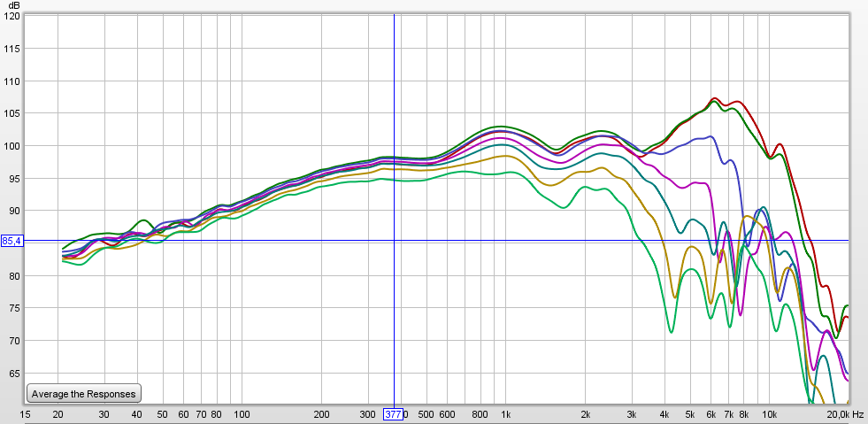This screenshot has width=868, height=424.
Task: Click the 110 dB axis label
Action: pyautogui.click(x=12, y=81)
